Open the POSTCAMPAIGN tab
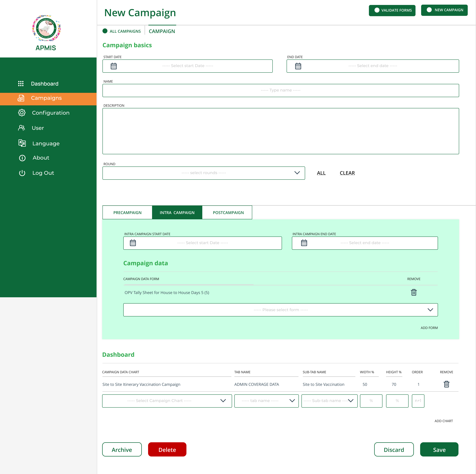 [x=227, y=212]
